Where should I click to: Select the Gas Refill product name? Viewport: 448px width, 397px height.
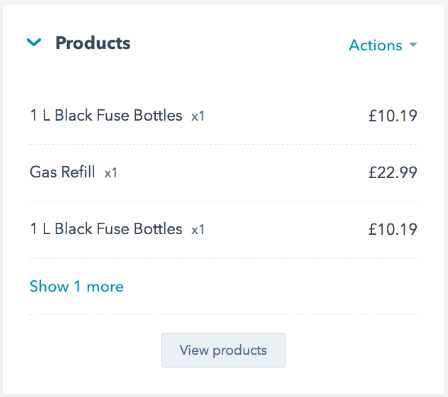[x=62, y=172]
